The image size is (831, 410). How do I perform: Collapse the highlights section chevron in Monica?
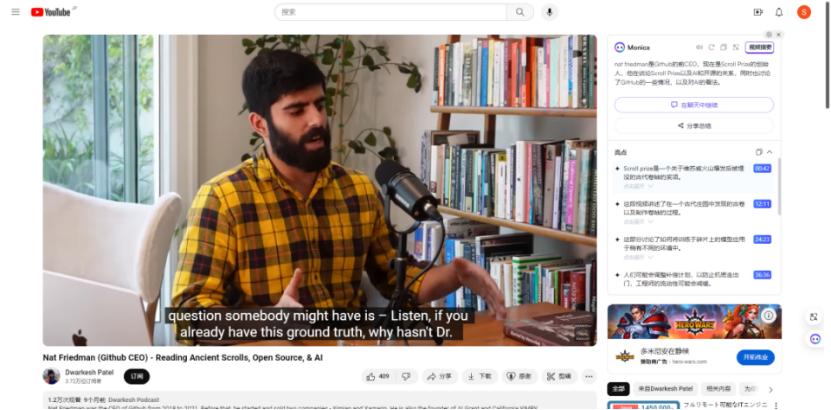point(770,152)
